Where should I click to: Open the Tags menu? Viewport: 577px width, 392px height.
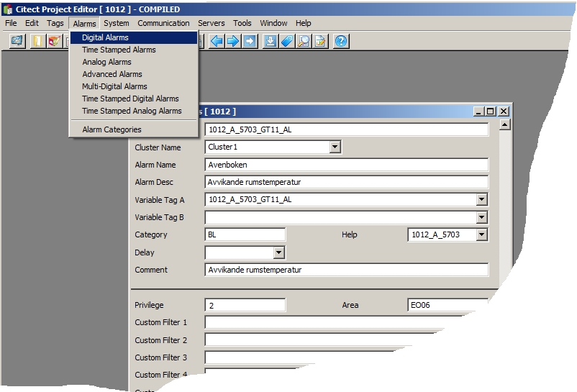[55, 23]
